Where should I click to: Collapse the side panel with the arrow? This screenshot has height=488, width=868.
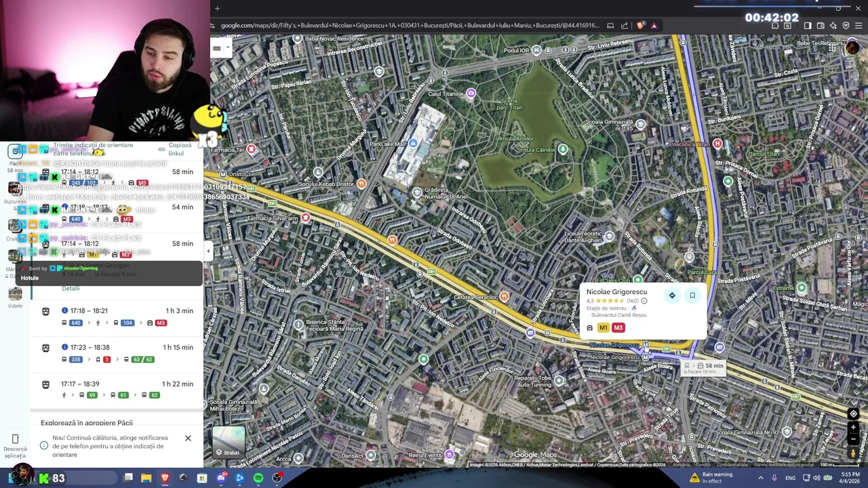point(208,251)
